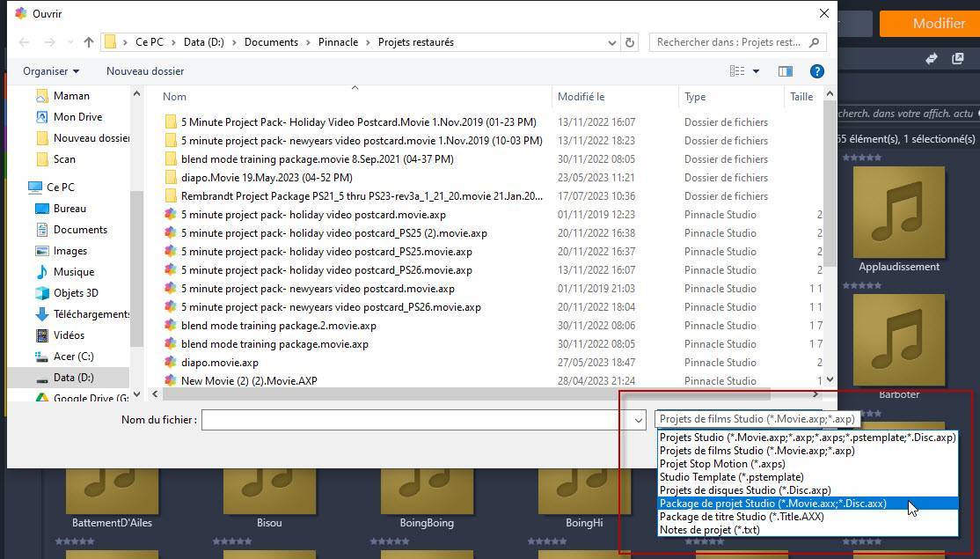Click the Nouveau dossier button
Screen dimensions: 980x559
(145, 71)
